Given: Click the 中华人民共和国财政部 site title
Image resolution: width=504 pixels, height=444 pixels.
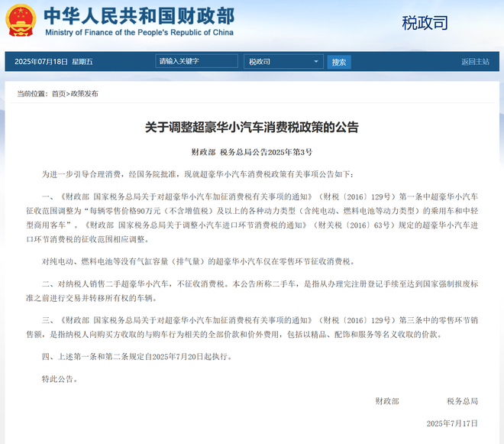Looking at the screenshot, I should [139, 16].
